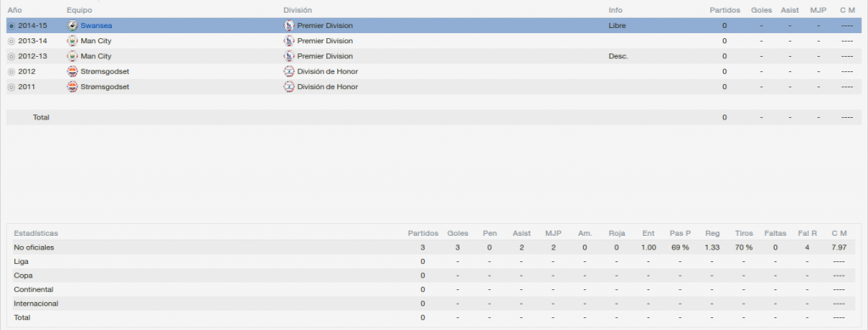Open the Swansea team link
Screen dimensions: 868x330
coord(97,25)
